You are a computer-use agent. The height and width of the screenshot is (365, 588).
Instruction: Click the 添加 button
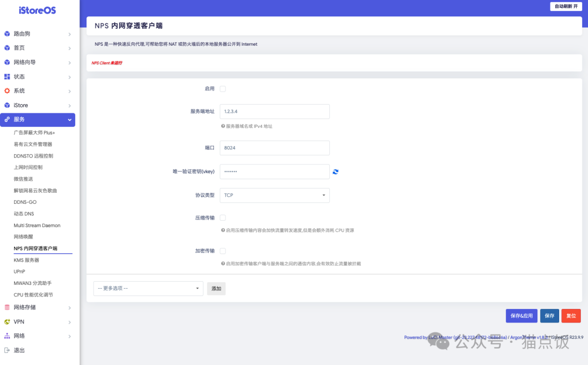click(216, 289)
